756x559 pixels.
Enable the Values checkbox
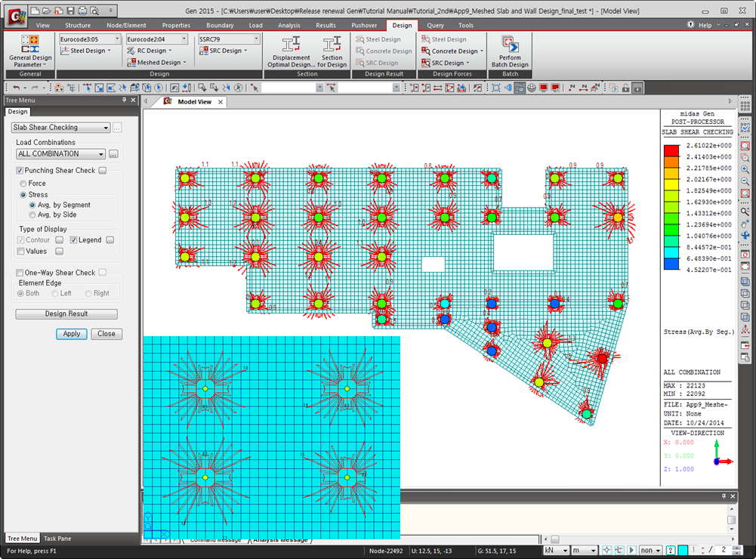[x=20, y=252]
